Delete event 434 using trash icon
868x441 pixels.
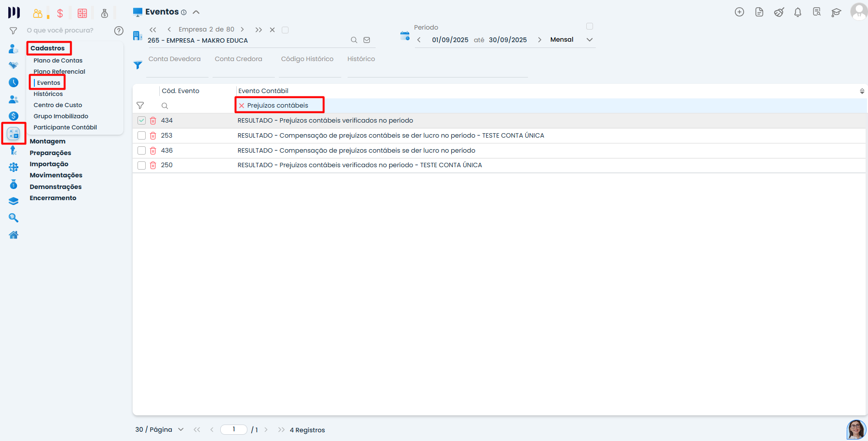[153, 121]
